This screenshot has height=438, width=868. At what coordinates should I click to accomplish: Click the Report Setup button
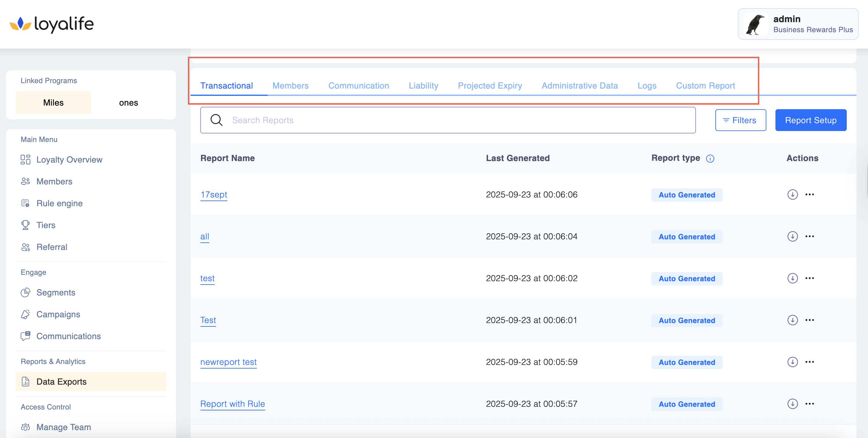(810, 120)
